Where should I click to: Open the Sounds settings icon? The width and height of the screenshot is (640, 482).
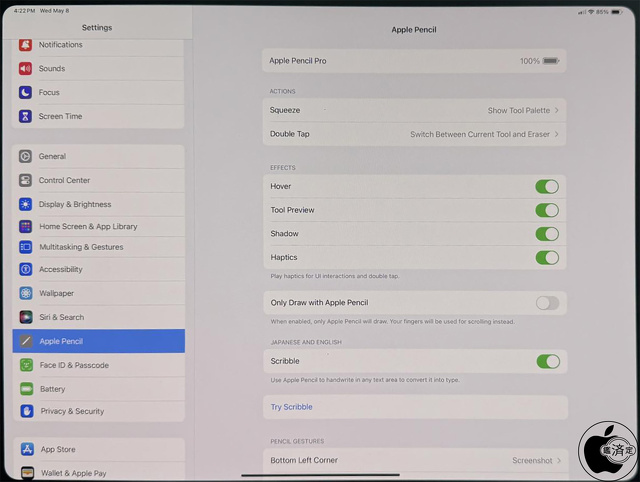(26, 69)
